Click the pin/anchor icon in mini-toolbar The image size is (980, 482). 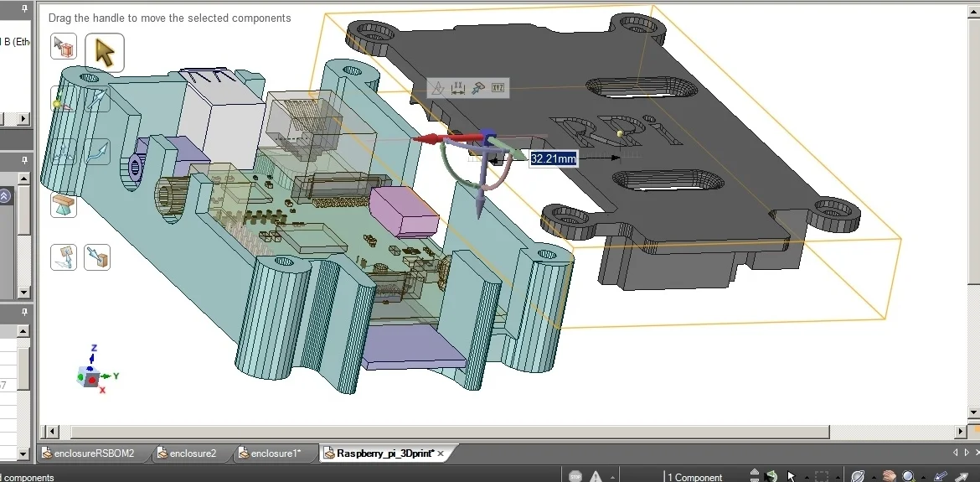[x=478, y=88]
